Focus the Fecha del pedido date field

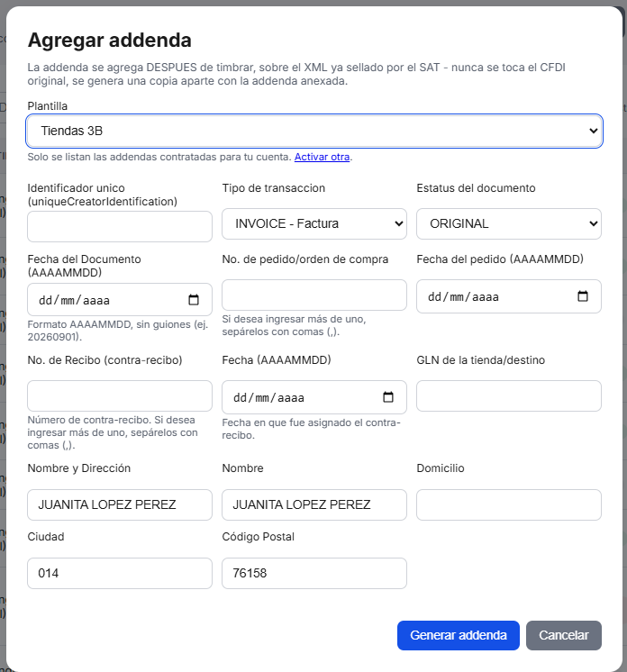[x=509, y=296]
